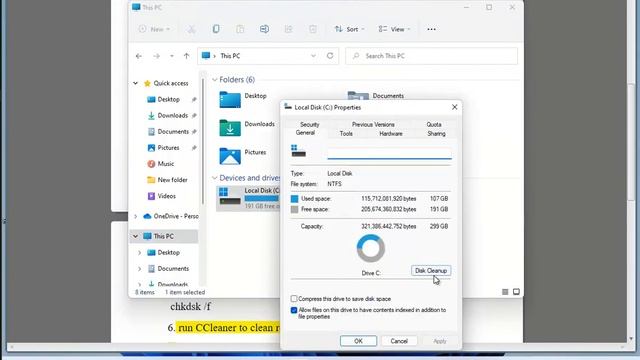Select pinned Desktop under Quick access
Screen dimensions: 640x360
click(x=169, y=99)
